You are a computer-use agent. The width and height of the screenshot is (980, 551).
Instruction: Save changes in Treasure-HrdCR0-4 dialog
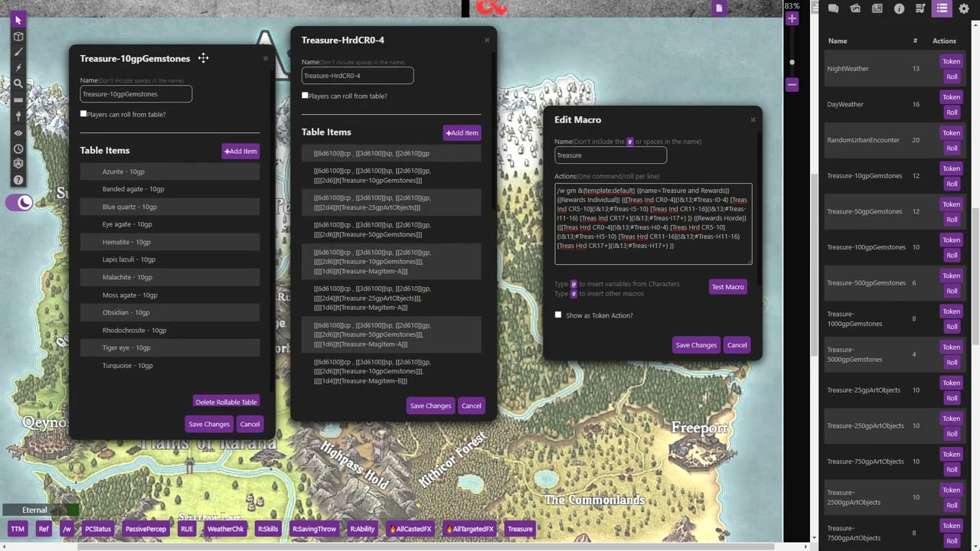(x=430, y=406)
